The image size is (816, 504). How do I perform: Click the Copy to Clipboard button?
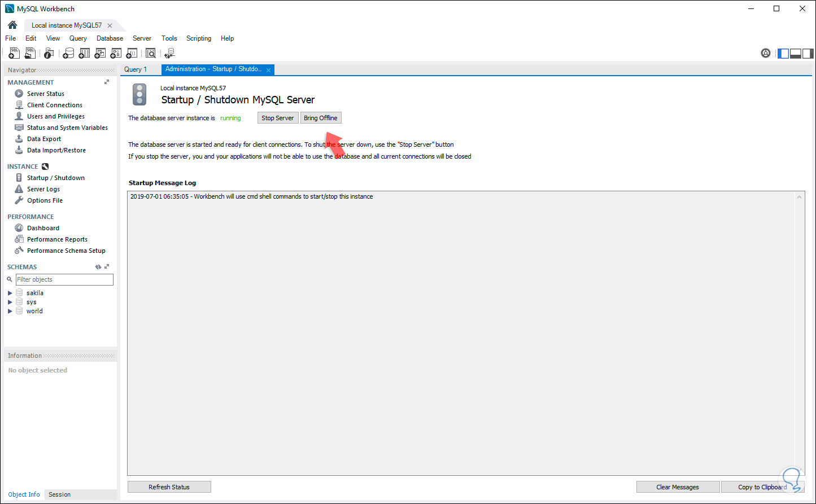(x=762, y=487)
